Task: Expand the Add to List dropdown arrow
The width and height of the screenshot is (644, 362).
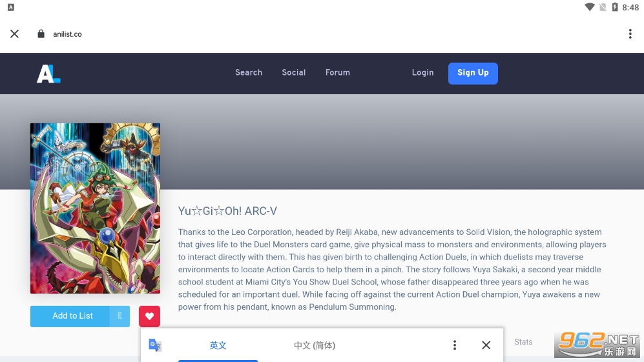Action: tap(119, 316)
